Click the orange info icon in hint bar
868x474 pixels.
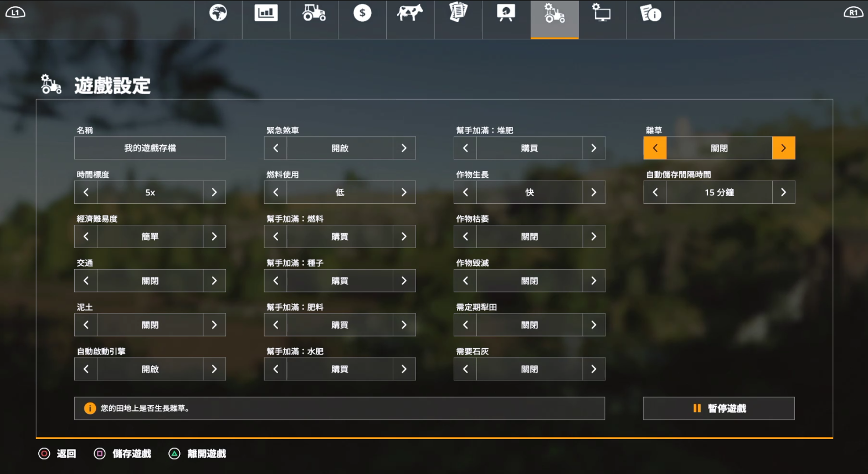point(90,408)
